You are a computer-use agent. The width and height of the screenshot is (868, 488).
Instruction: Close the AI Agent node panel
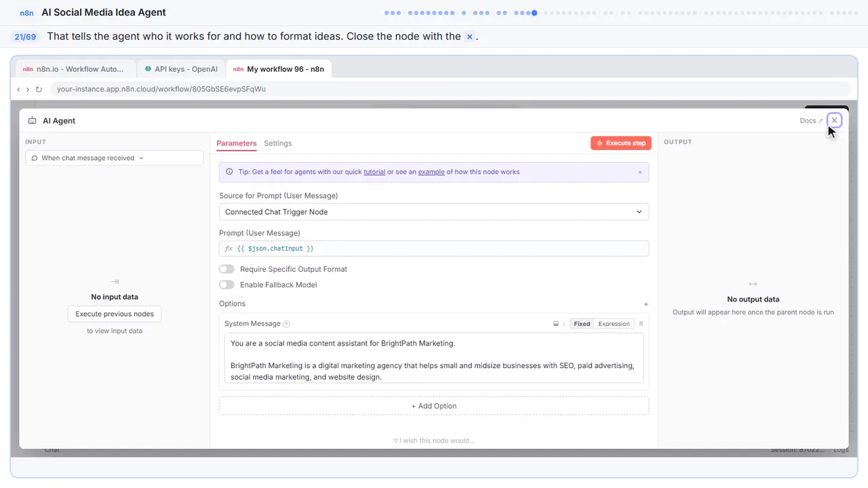coord(834,120)
